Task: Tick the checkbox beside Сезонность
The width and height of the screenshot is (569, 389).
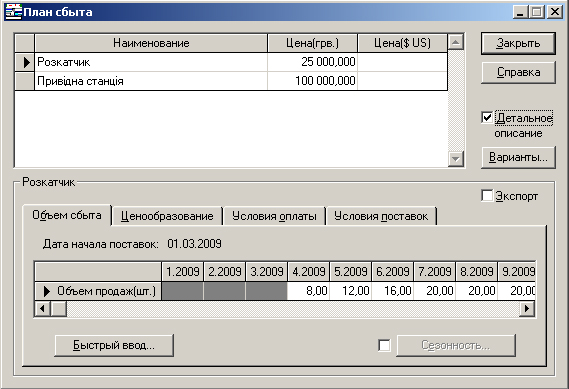Action: 384,345
